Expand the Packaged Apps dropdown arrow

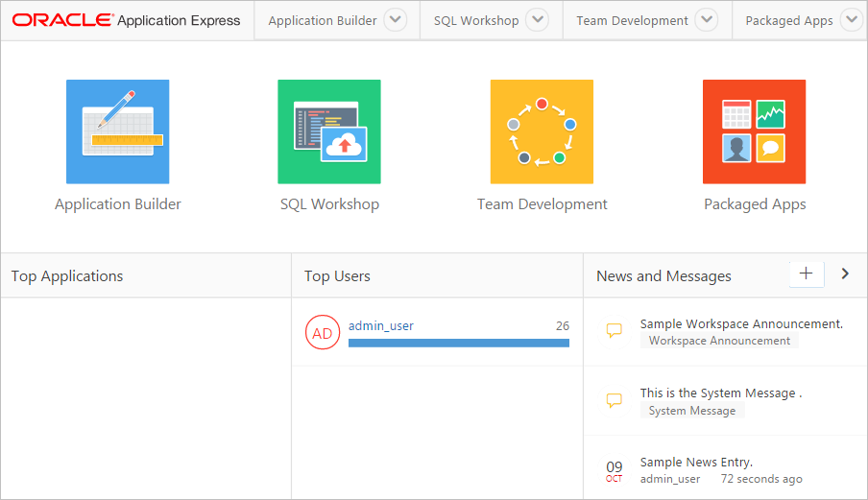tap(852, 20)
